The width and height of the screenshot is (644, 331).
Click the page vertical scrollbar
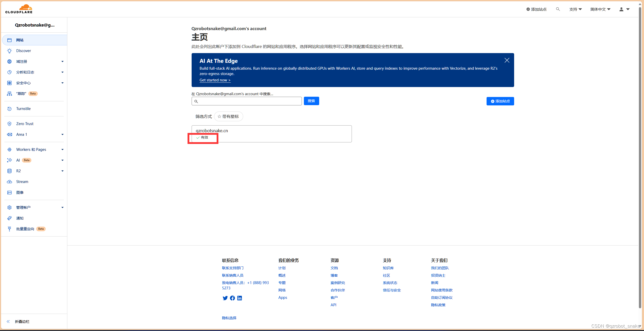click(x=640, y=158)
